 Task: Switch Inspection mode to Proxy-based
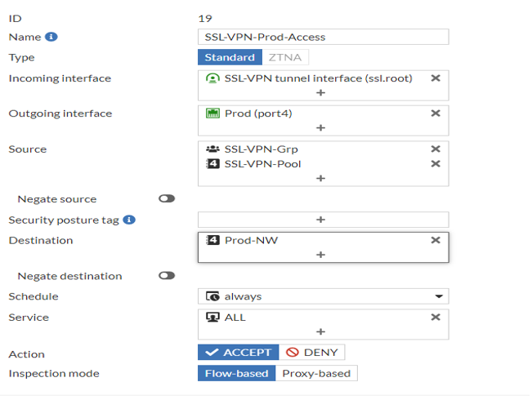coord(315,374)
